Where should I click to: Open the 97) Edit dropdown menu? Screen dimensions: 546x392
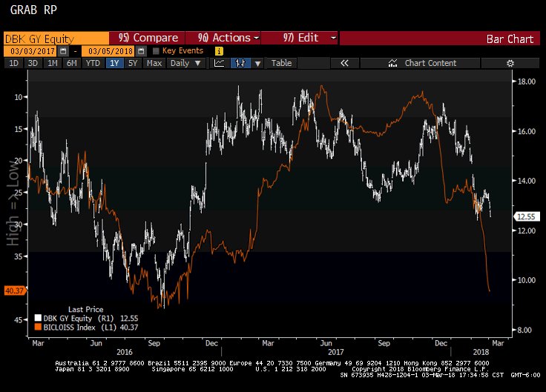(x=300, y=38)
